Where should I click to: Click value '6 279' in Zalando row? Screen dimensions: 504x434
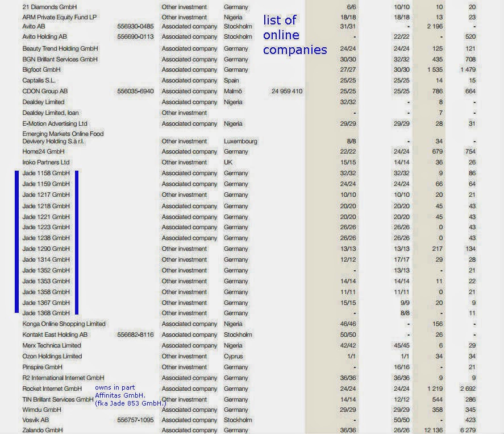point(468,430)
